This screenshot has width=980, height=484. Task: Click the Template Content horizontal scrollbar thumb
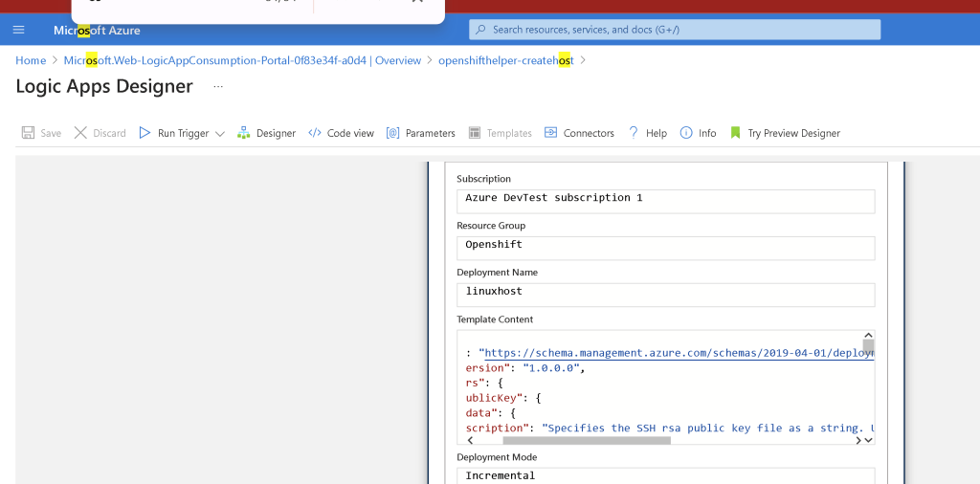(x=587, y=440)
